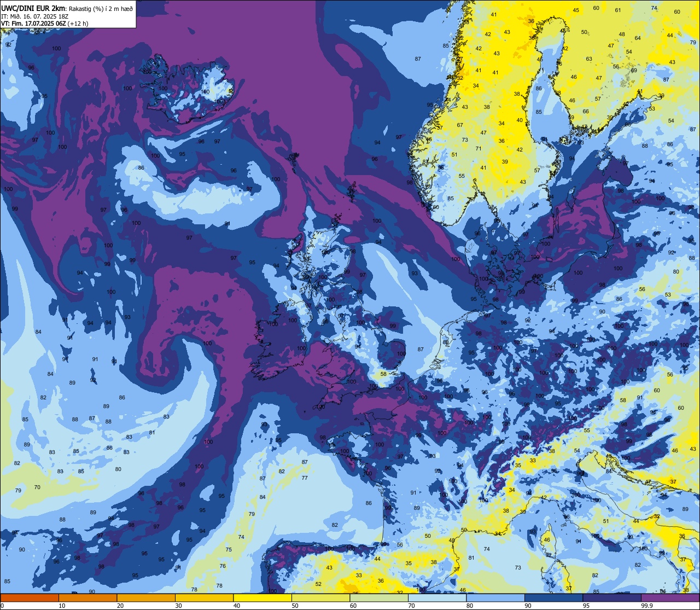This screenshot has width=700, height=610.
Task: Click the legend scale label "95"
Action: point(586,606)
